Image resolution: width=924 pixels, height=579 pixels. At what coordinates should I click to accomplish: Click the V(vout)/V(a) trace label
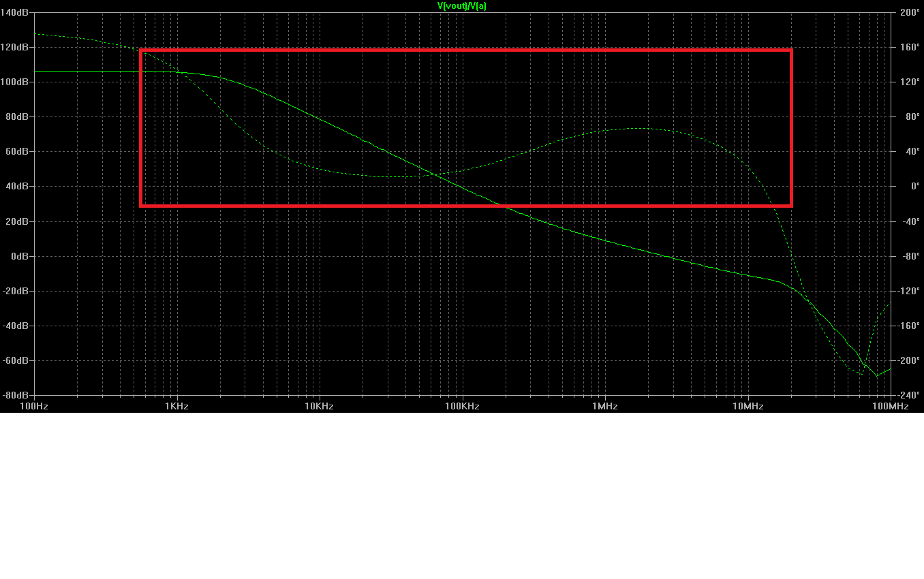462,5
